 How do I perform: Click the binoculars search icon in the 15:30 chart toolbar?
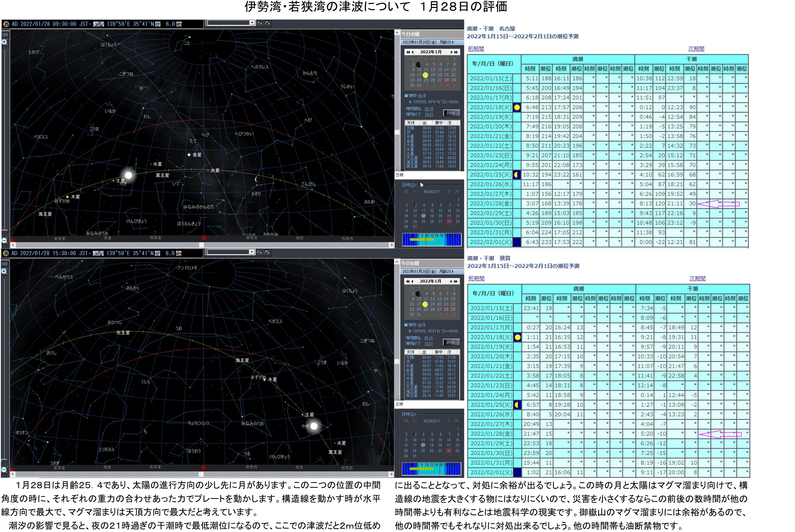pyautogui.click(x=260, y=252)
